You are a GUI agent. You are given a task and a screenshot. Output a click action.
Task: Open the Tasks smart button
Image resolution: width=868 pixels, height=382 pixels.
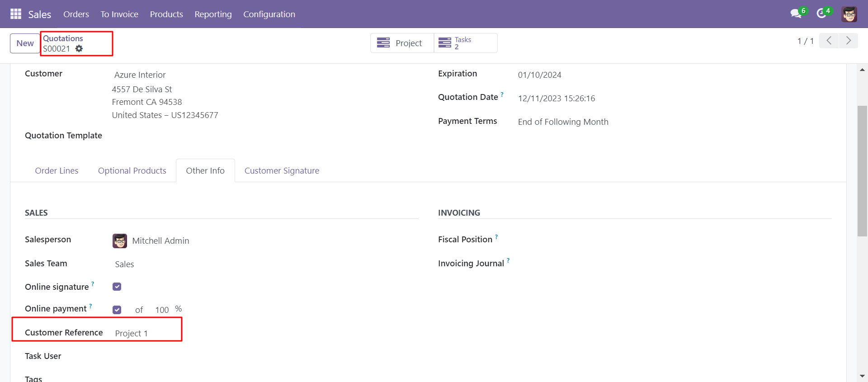466,43
